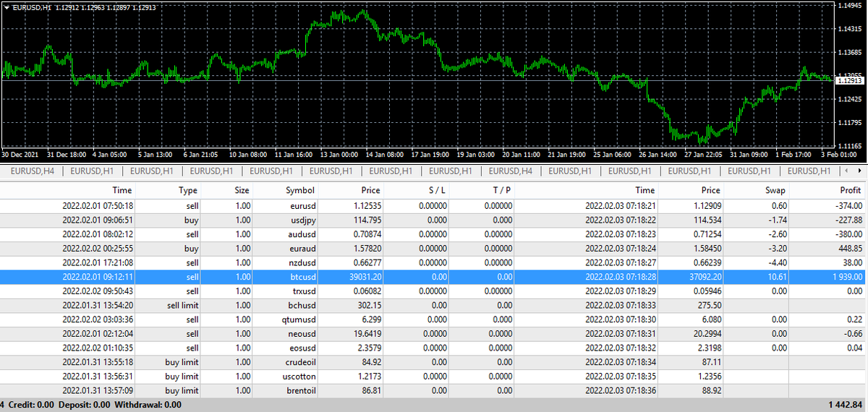Select the neousd symbol cell
The width and height of the screenshot is (868, 412).
300,333
